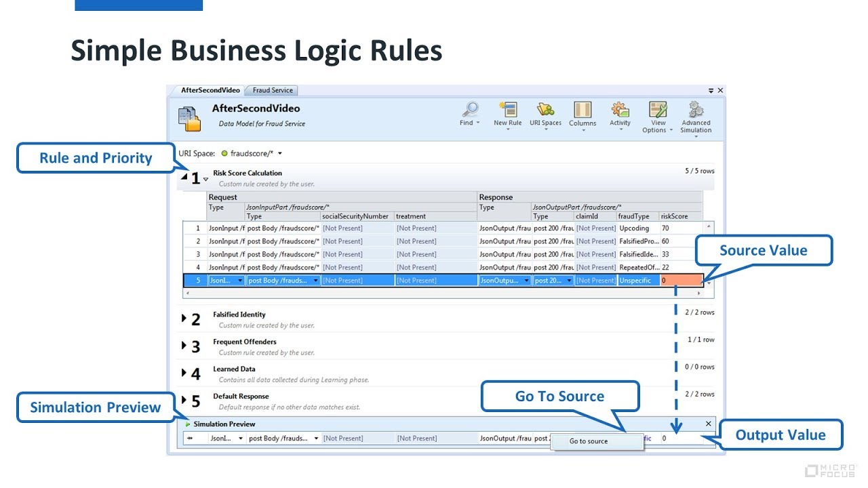Viewport: 868px width, 488px height.
Task: Select row 3 in the rule table
Action: [197, 254]
